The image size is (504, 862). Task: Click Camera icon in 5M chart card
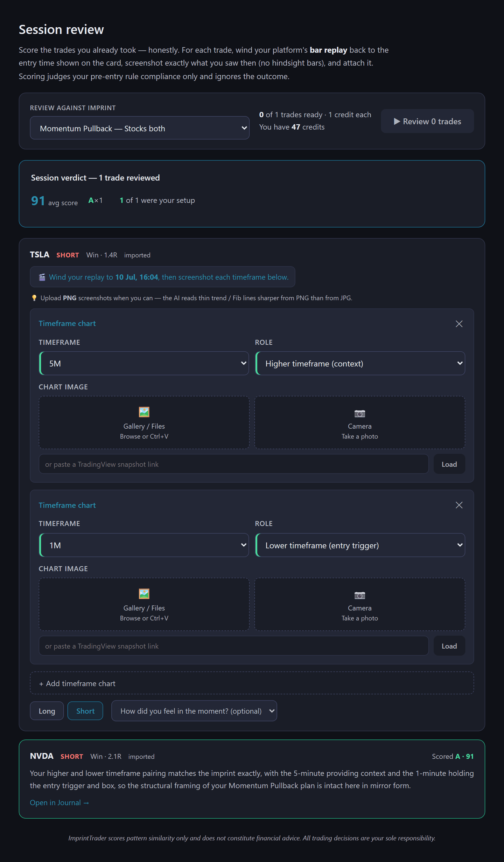360,413
